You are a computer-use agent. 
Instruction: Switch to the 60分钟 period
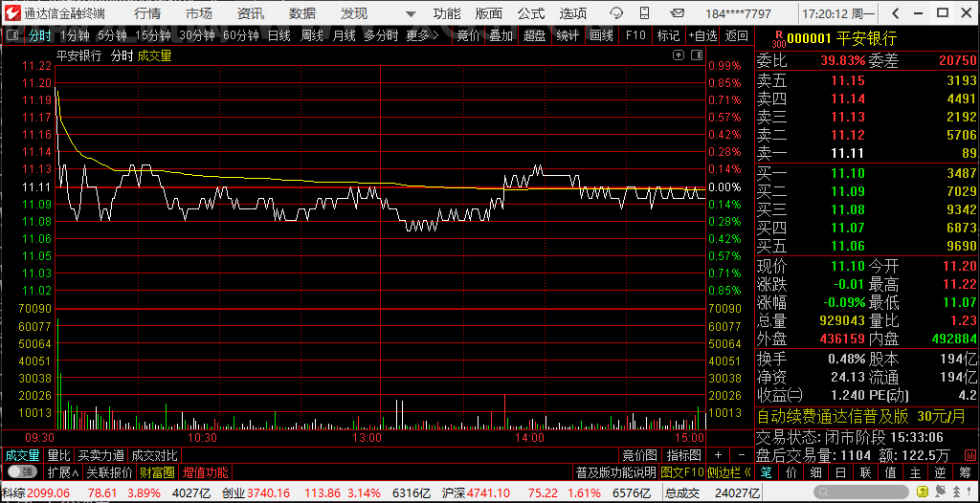(240, 35)
